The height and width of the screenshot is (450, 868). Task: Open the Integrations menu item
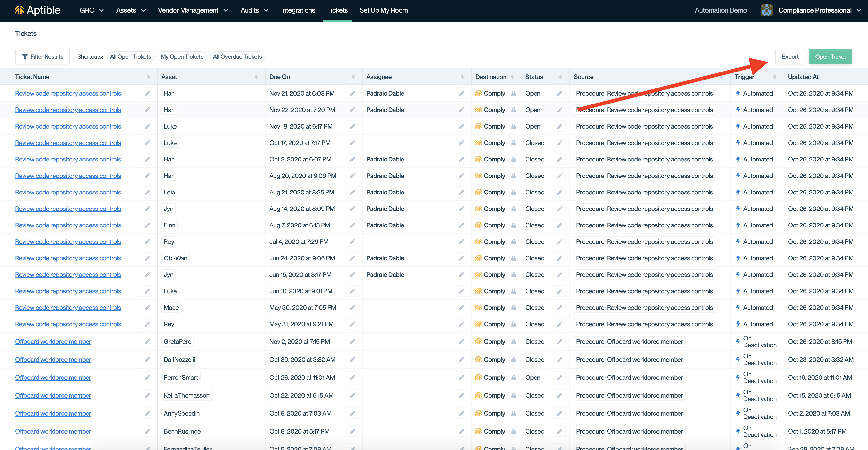click(x=298, y=10)
